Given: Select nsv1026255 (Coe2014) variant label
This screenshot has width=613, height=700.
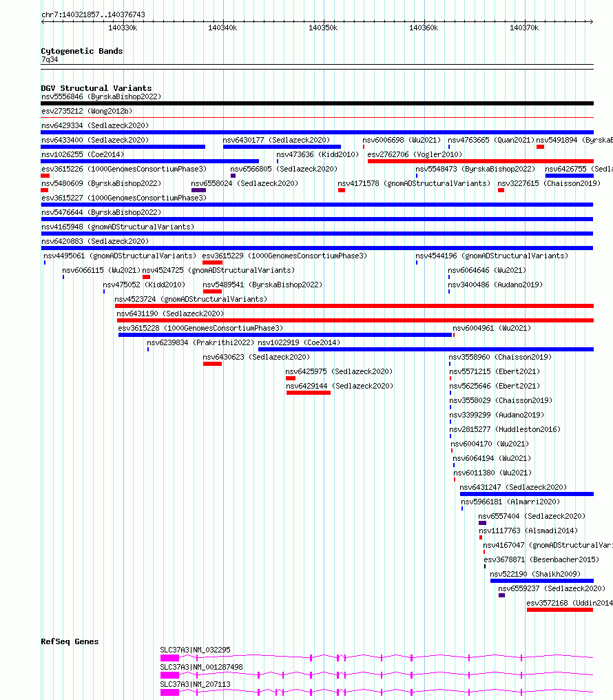Looking at the screenshot, I should [x=83, y=154].
